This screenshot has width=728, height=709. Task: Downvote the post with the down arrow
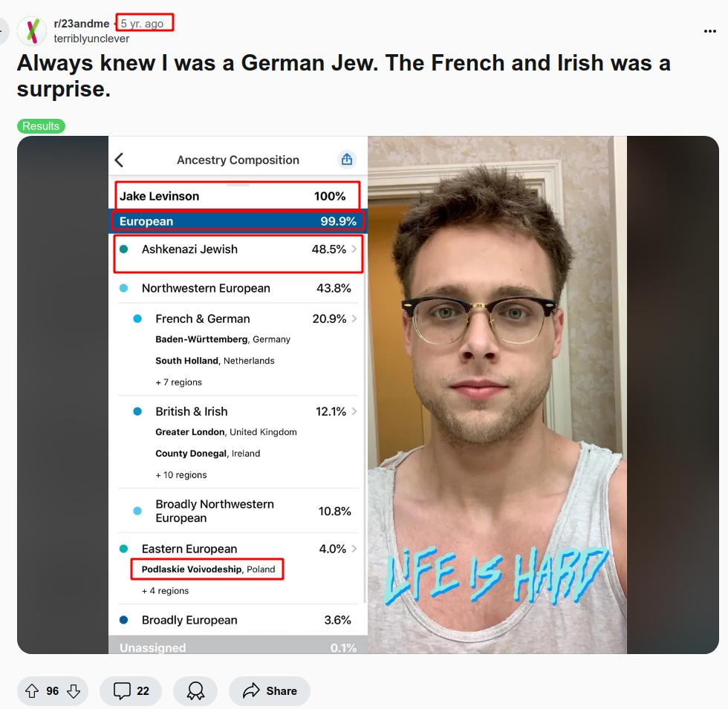click(74, 691)
